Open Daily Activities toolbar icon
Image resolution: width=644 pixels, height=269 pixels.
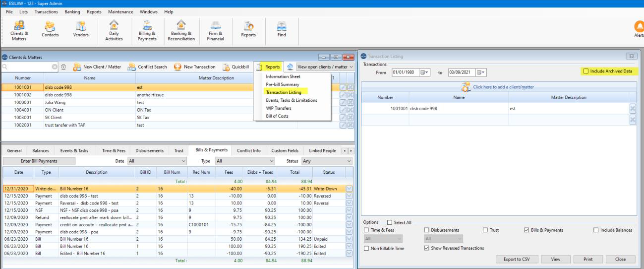pyautogui.click(x=114, y=32)
